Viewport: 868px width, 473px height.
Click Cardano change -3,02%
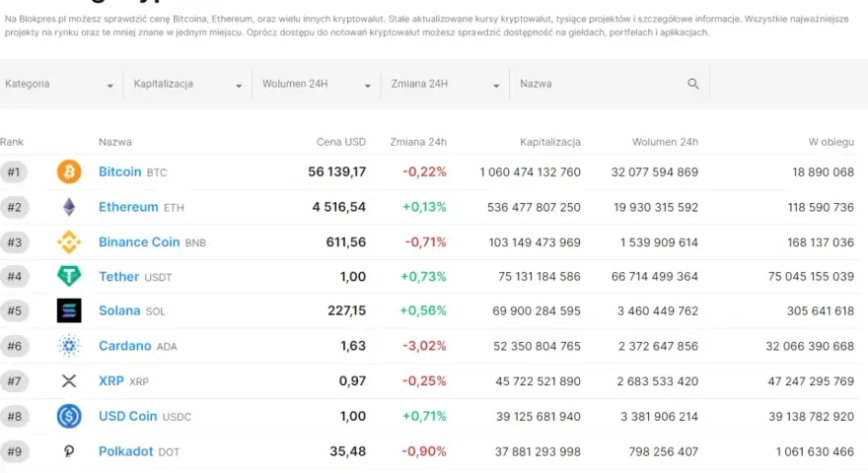(x=424, y=346)
